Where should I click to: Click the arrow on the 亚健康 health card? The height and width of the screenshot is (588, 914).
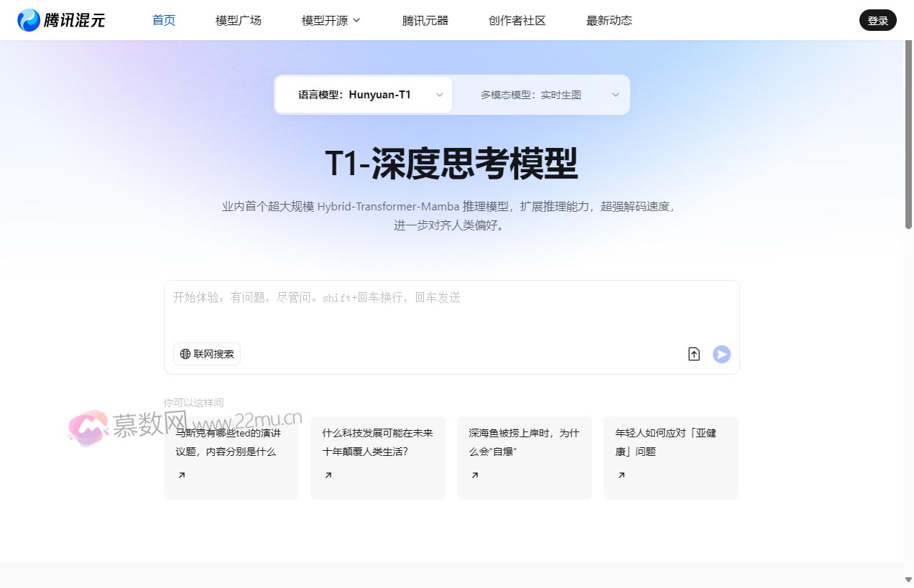pos(621,475)
